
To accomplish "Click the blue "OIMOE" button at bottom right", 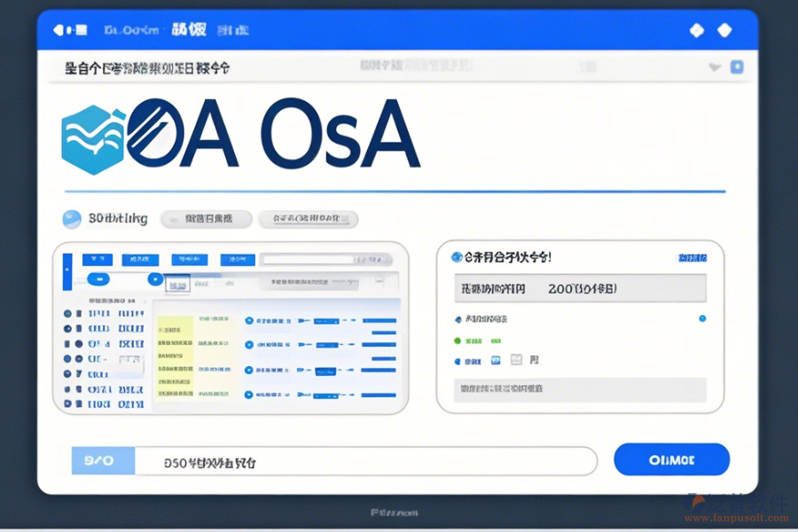I will tap(671, 459).
